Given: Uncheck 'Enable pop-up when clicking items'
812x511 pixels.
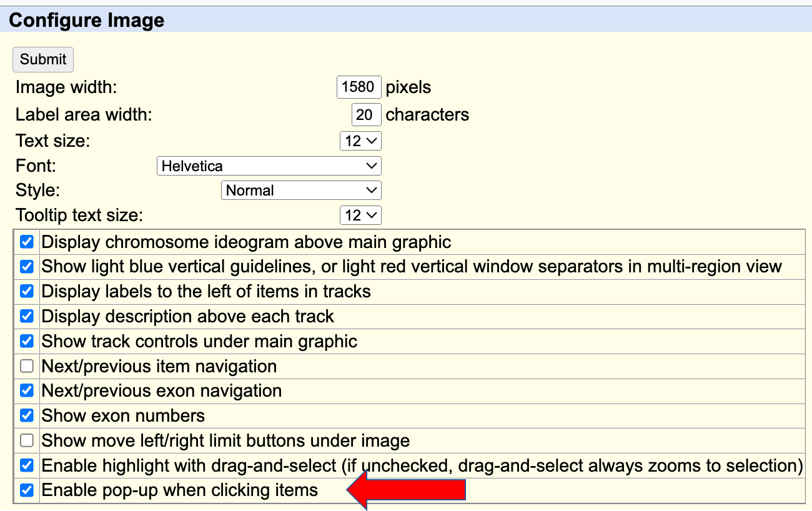Looking at the screenshot, I should (x=26, y=490).
